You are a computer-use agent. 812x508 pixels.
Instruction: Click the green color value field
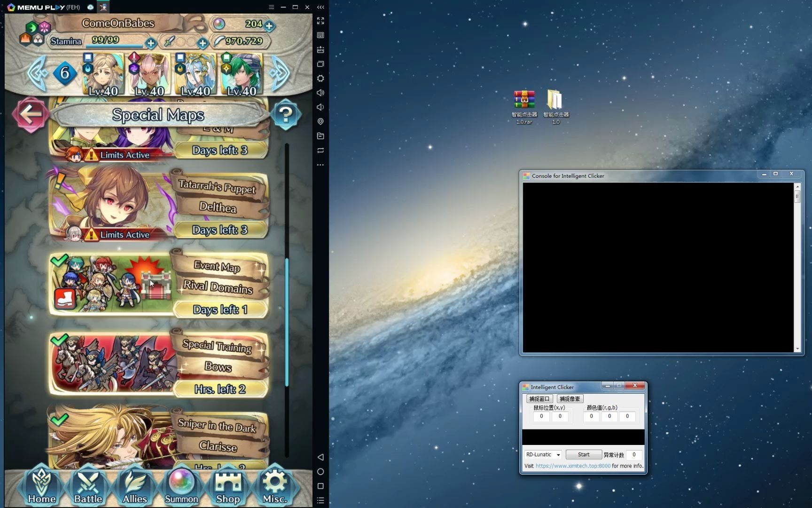click(x=609, y=416)
